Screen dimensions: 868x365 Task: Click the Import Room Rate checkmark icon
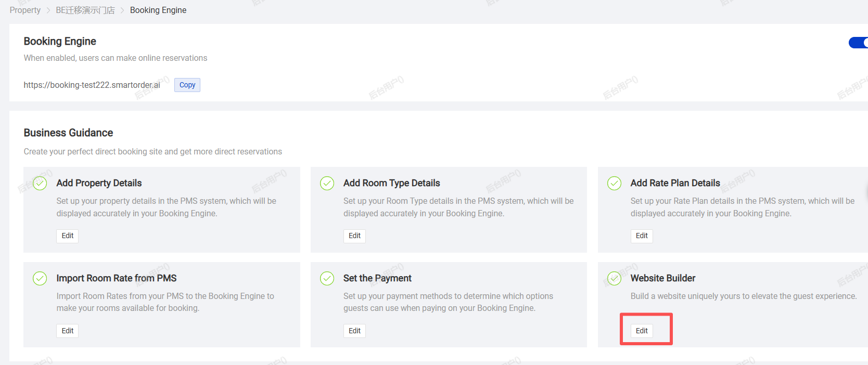(x=40, y=279)
